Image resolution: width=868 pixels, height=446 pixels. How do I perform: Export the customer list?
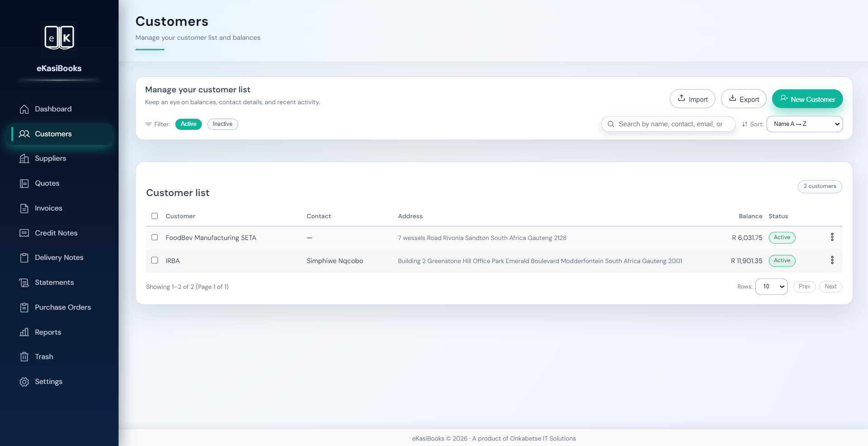coord(743,99)
